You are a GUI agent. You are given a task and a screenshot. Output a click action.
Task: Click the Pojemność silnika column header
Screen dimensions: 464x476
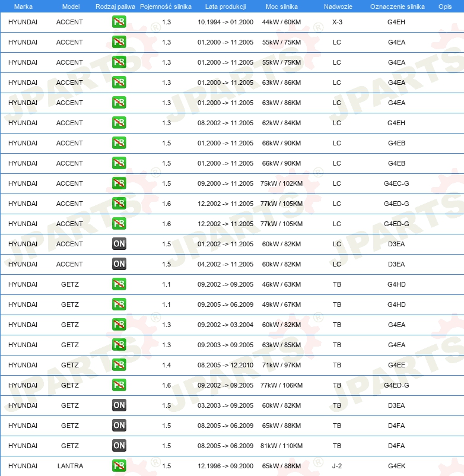[x=166, y=7]
